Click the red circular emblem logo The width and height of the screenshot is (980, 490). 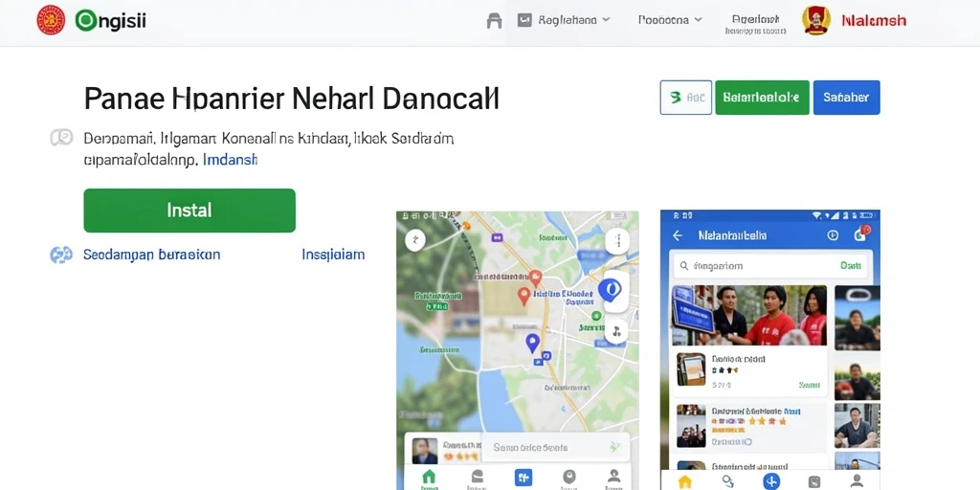[x=51, y=20]
